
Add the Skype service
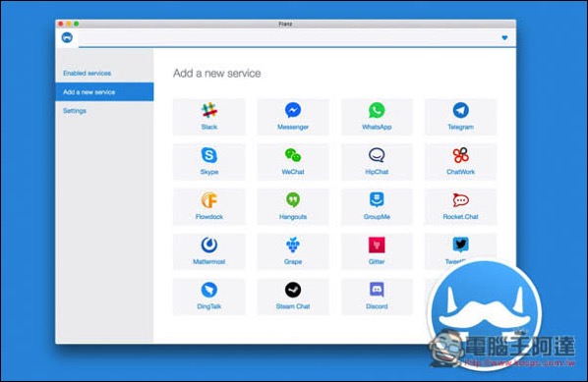click(209, 162)
